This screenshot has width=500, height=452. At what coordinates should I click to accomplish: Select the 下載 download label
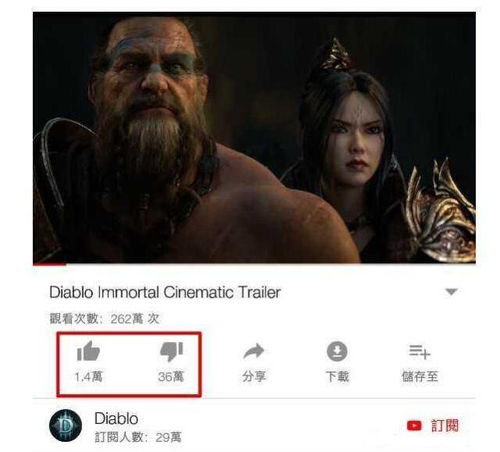pos(337,376)
